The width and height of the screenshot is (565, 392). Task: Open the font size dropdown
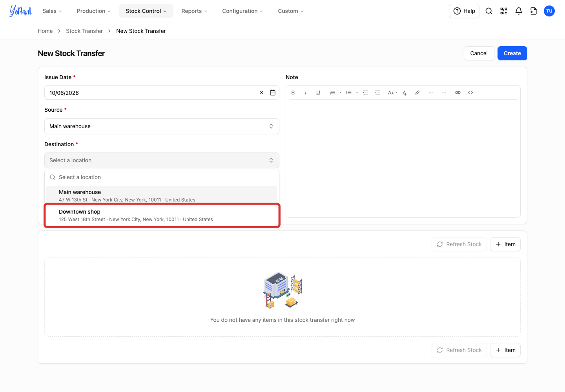[392, 93]
